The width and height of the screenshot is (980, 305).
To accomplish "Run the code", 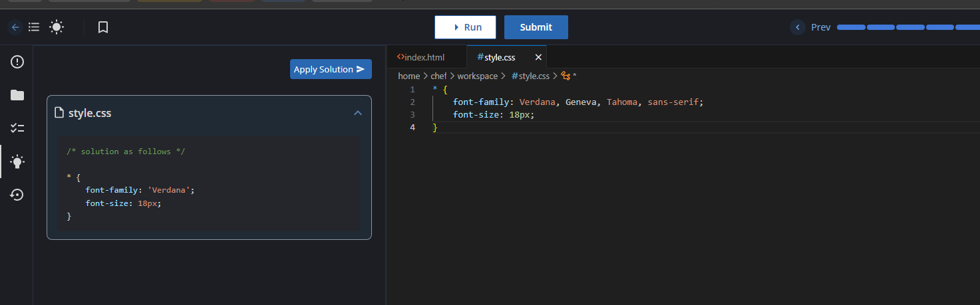I will point(465,27).
